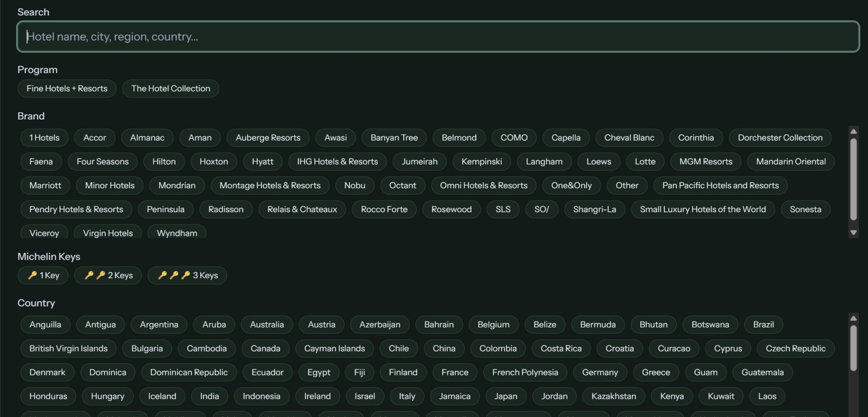Pick Costa Rica as country
This screenshot has height=417, width=868.
(561, 348)
